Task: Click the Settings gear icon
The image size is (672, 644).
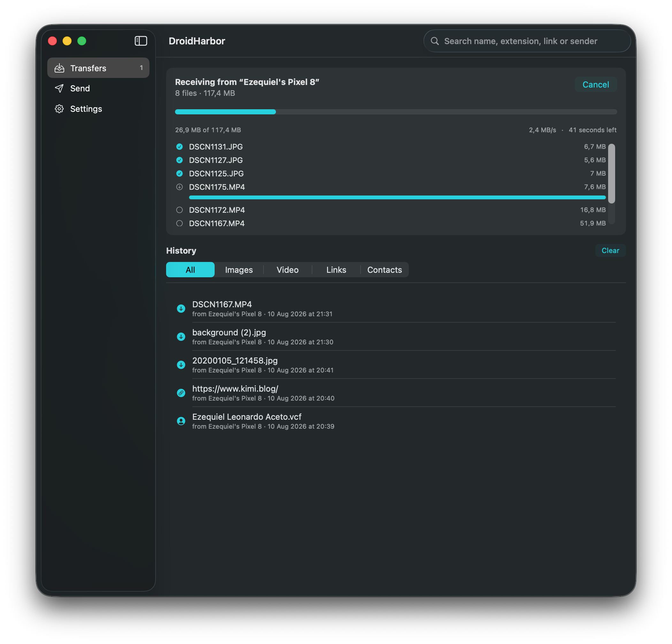Action: pos(59,109)
